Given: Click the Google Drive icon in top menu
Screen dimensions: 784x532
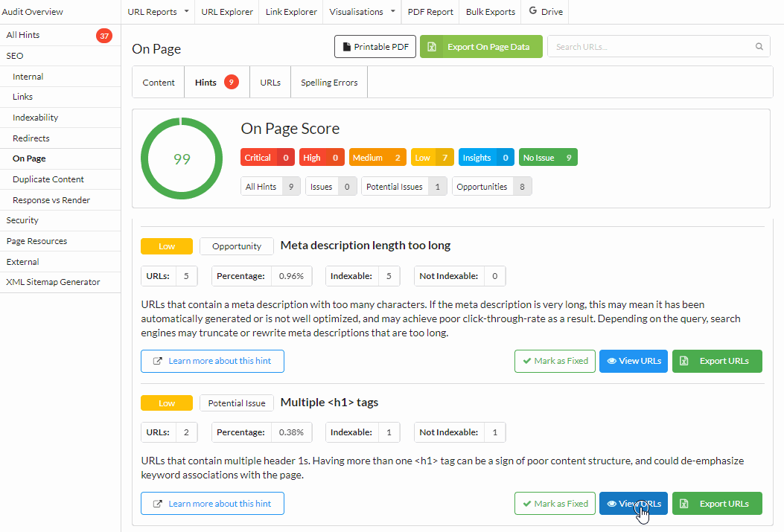Looking at the screenshot, I should point(533,10).
